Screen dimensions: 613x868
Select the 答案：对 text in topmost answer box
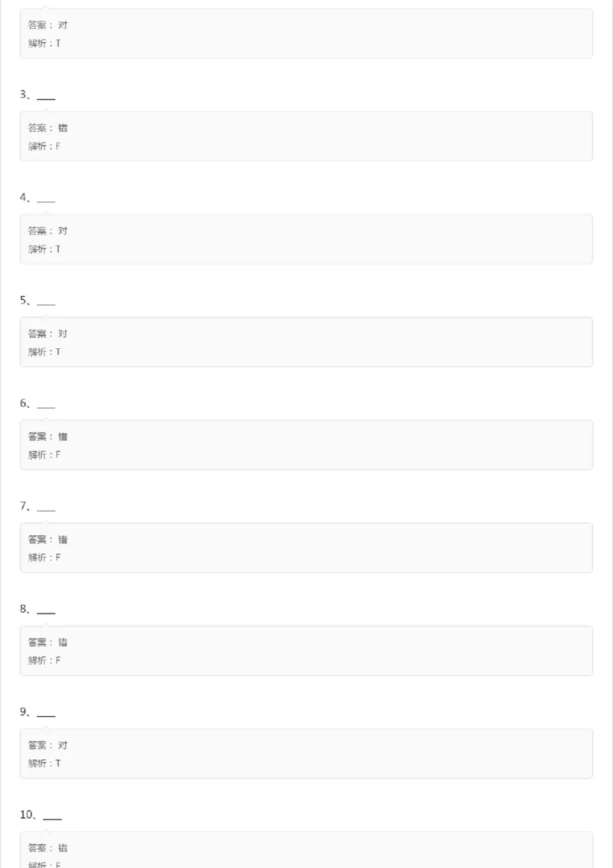tap(48, 25)
